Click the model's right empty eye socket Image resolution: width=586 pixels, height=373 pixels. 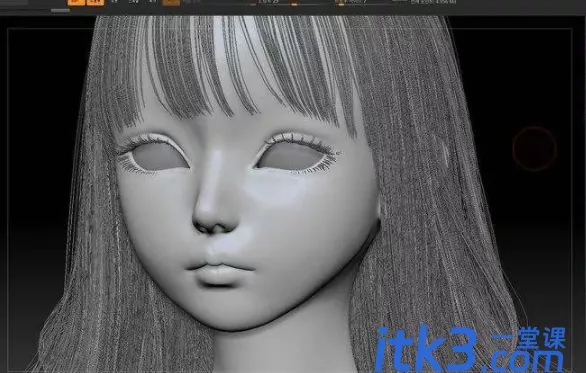click(291, 156)
